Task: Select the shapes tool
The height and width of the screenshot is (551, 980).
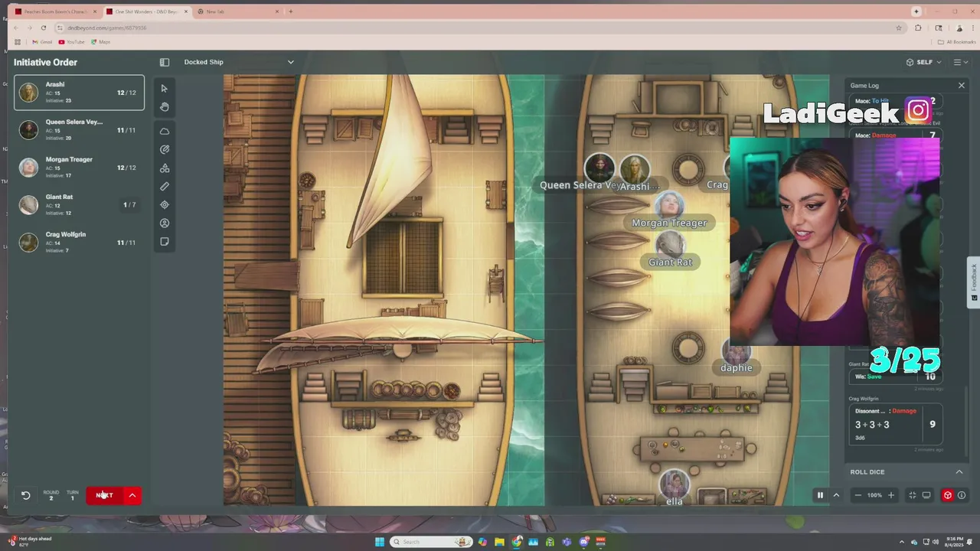Action: point(164,168)
